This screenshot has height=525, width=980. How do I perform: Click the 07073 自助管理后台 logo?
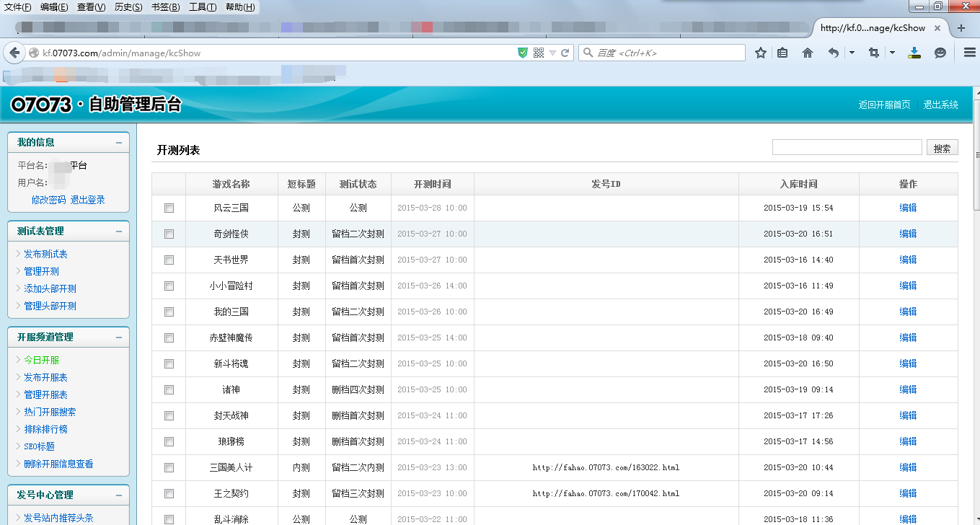pos(96,105)
